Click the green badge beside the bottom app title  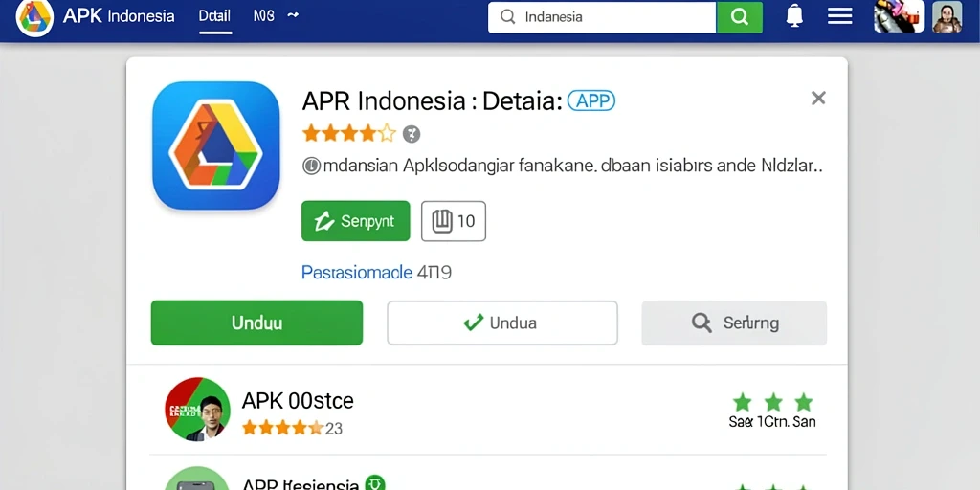pyautogui.click(x=375, y=483)
